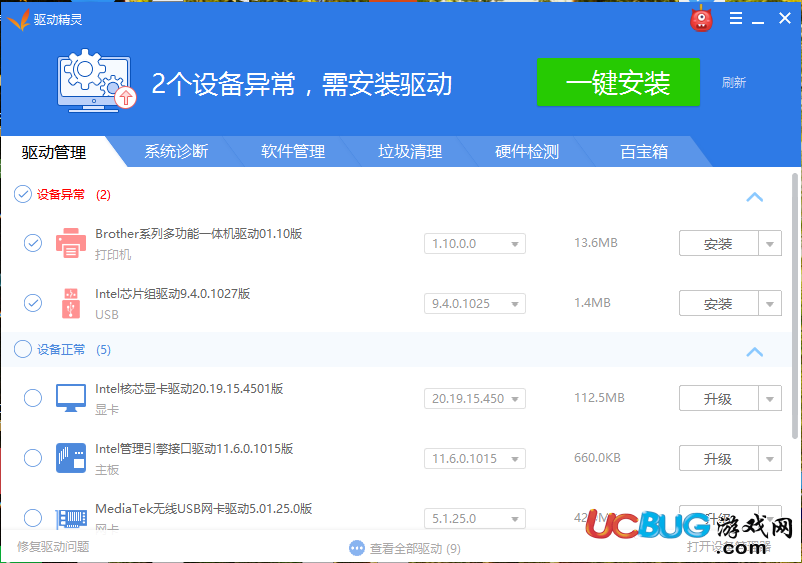The image size is (802, 563).
Task: Install the Brother printer driver
Action: click(x=718, y=243)
